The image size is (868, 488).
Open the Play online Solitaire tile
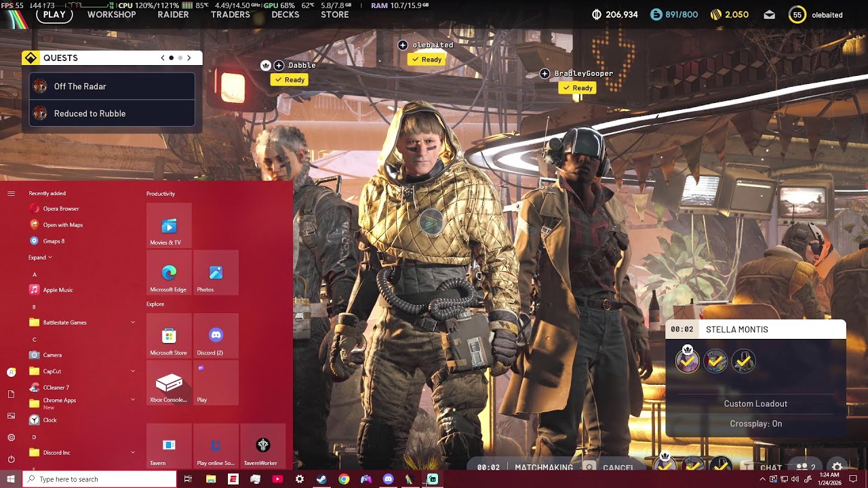[216, 446]
